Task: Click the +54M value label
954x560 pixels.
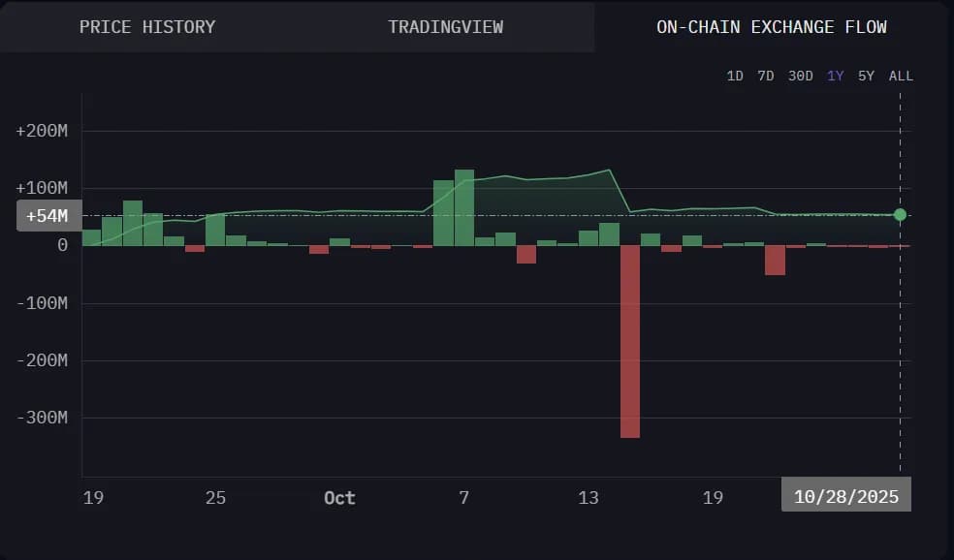Action: click(47, 216)
